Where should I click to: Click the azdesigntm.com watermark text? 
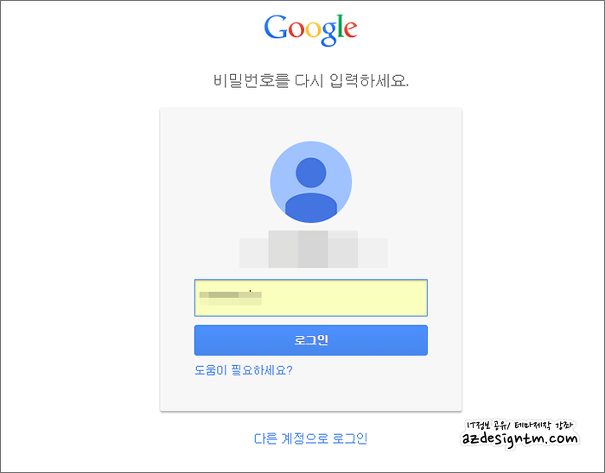click(x=520, y=439)
